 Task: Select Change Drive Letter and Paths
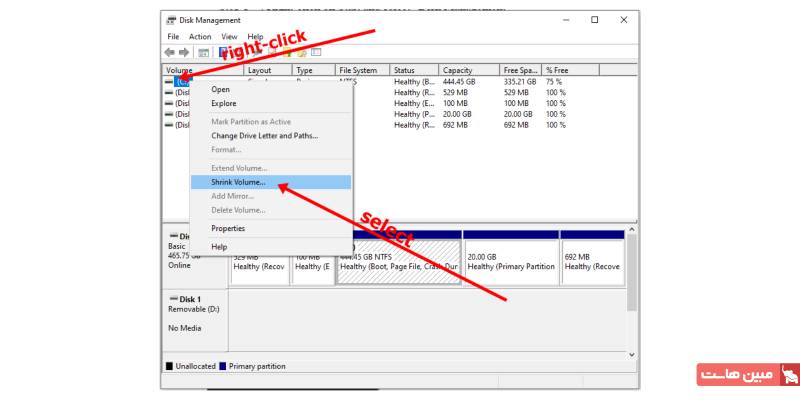coord(264,136)
